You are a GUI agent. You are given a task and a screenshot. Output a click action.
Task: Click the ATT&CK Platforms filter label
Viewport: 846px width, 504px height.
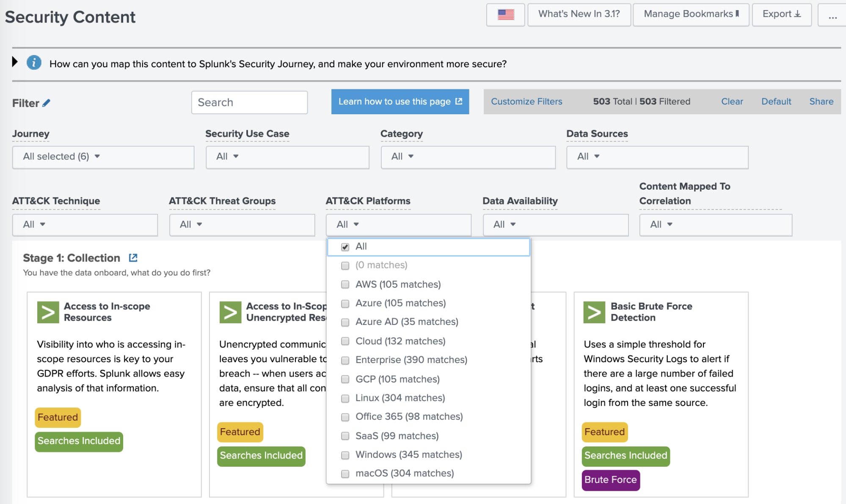point(368,201)
